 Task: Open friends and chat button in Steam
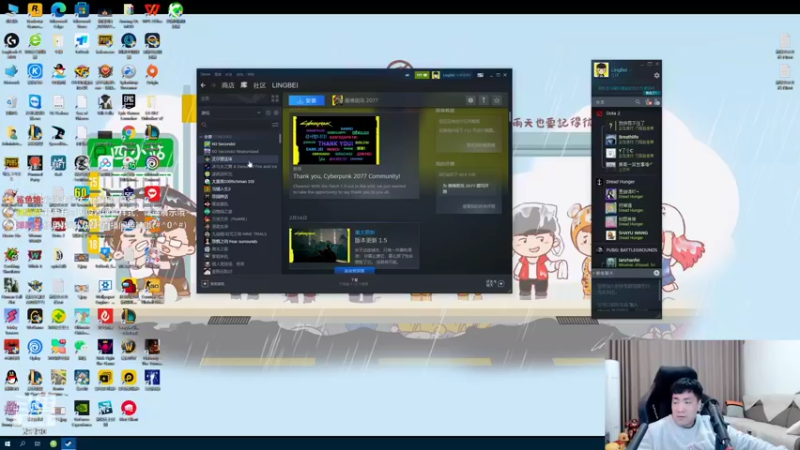point(495,283)
